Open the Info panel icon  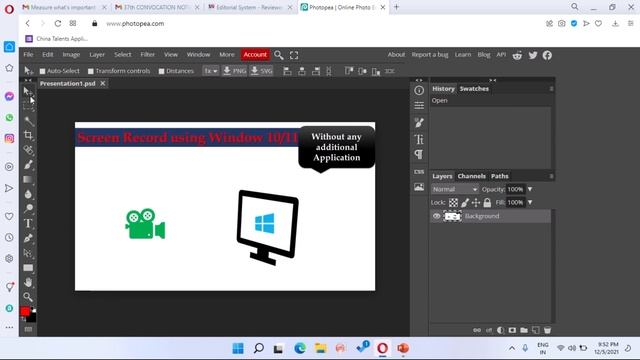point(419,90)
